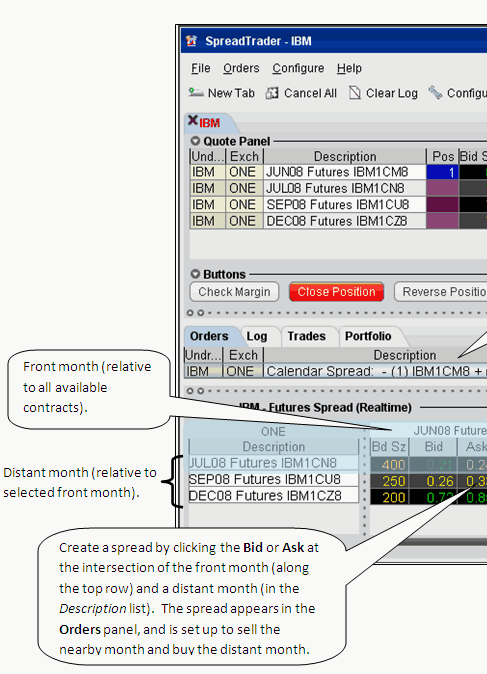Image resolution: width=487 pixels, height=674 pixels.
Task: Select JUL08 Futures IBM1CN8 spread matrix row
Action: click(273, 463)
